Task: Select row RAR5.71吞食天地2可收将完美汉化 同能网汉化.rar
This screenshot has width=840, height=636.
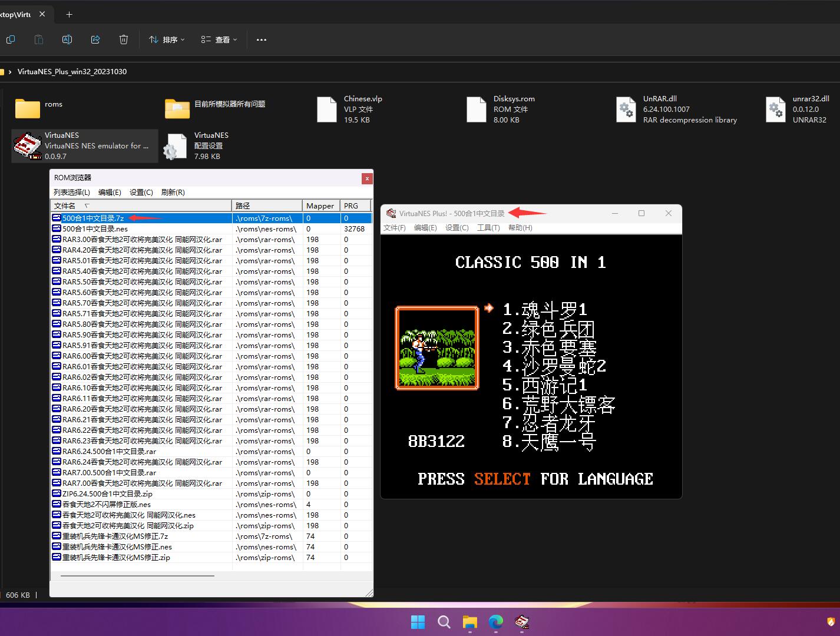Action: 211,313
